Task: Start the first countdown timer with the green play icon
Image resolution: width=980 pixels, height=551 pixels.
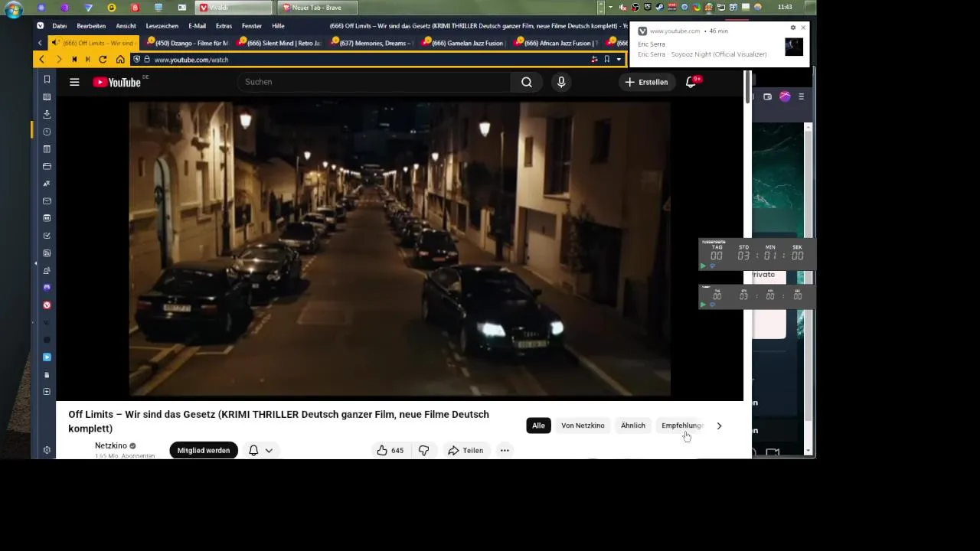Action: pos(703,266)
